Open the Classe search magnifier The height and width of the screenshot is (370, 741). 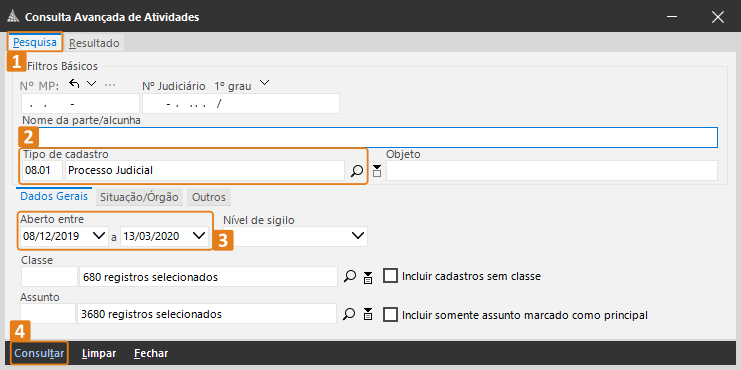349,276
